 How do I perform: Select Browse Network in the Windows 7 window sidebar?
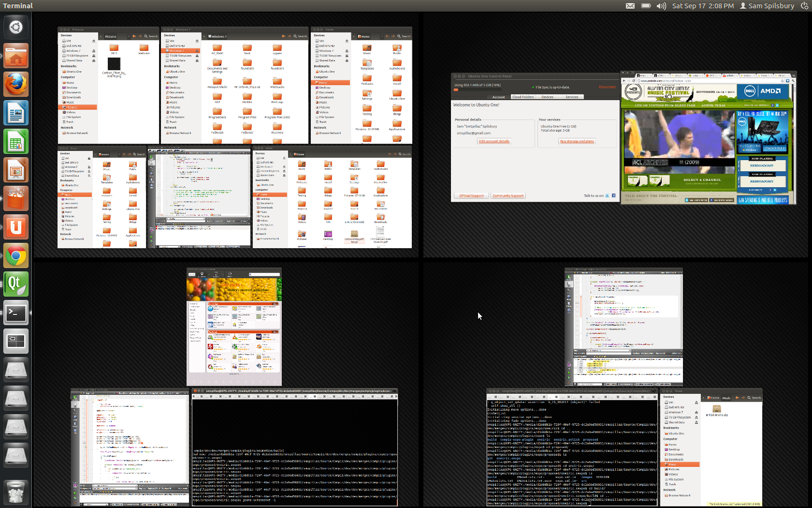tap(180, 133)
